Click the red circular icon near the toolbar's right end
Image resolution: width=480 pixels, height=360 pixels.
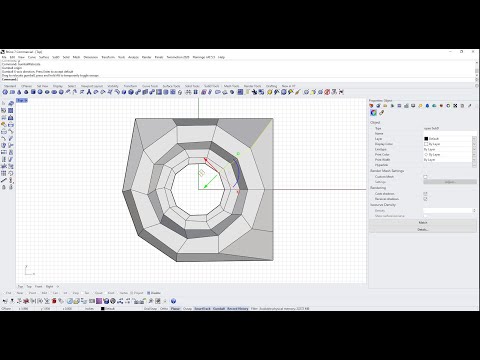click(327, 92)
